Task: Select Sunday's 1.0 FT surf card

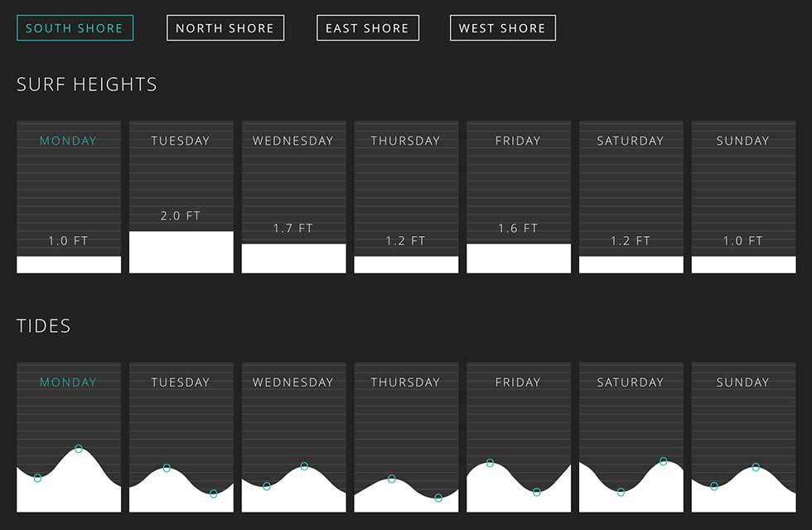Action: tap(743, 197)
